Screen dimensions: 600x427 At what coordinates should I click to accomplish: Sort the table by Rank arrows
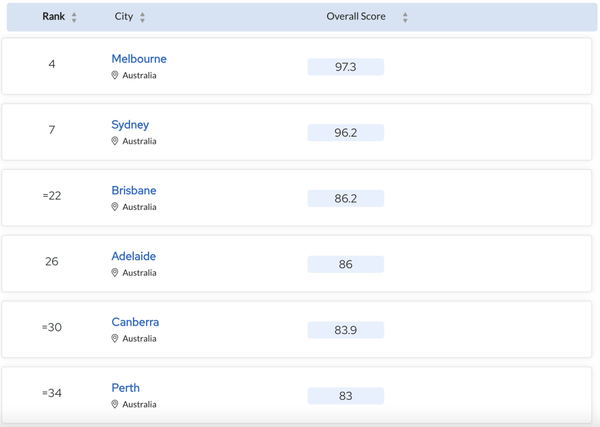tap(74, 17)
